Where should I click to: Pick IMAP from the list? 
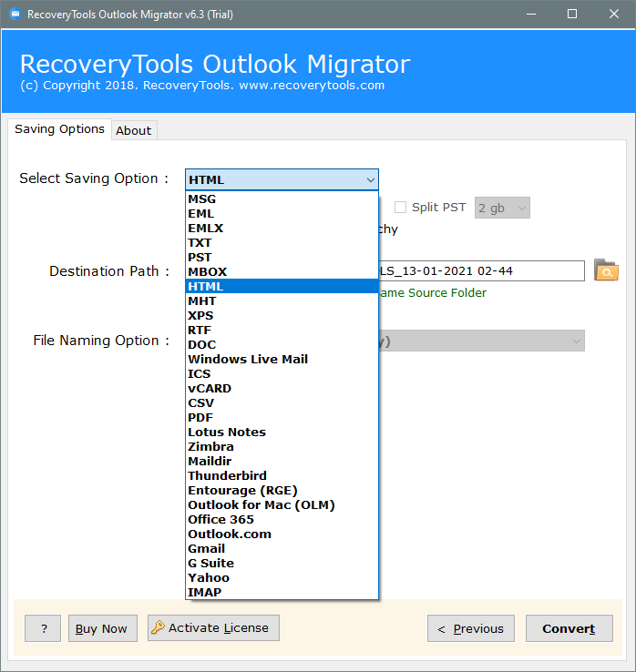click(282, 592)
